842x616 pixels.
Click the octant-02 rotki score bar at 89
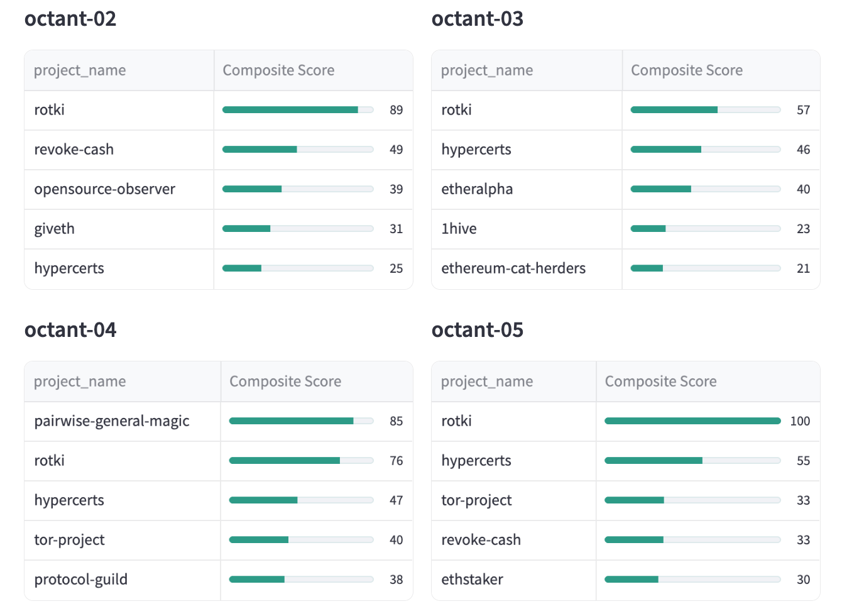[298, 110]
